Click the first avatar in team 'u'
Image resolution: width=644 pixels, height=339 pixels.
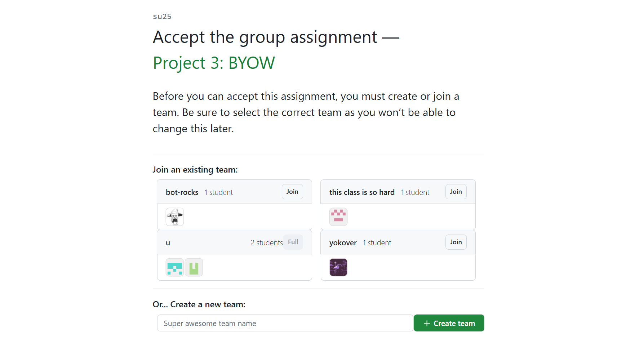tap(175, 267)
